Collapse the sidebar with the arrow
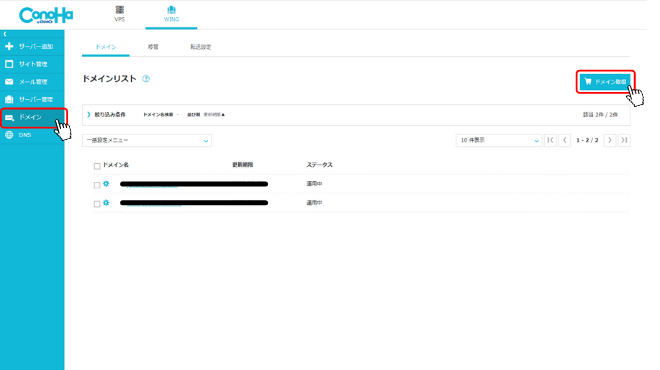The image size is (660, 370). click(5, 34)
